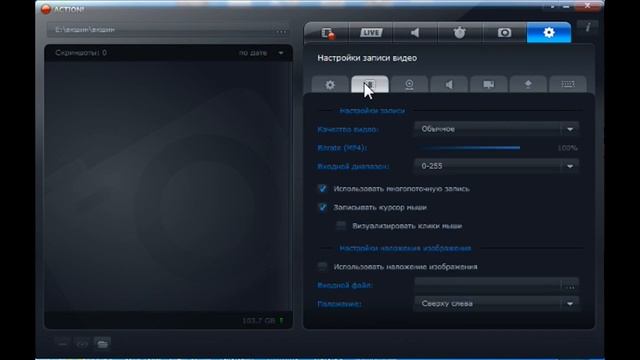Close the Action! window
Image resolution: width=640 pixels, height=360 pixels.
point(588,6)
